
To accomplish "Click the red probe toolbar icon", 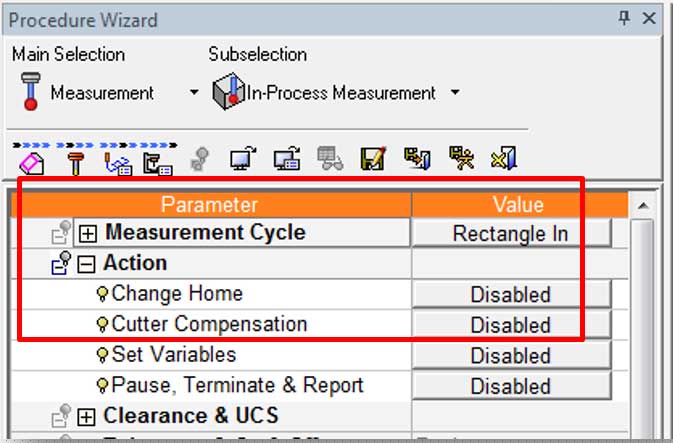I will pyautogui.click(x=75, y=158).
